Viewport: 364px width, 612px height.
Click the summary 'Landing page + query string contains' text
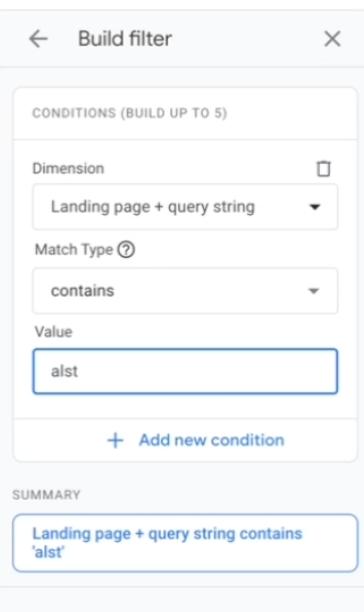point(167,534)
